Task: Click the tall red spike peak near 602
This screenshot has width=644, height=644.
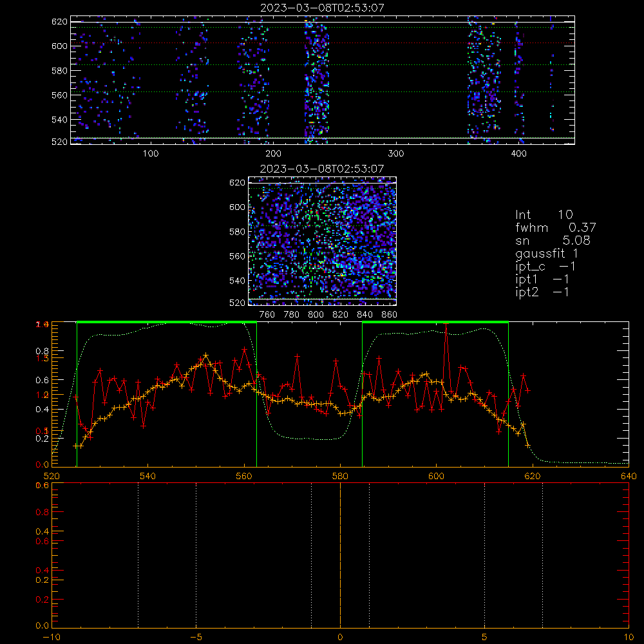Action: (446, 325)
